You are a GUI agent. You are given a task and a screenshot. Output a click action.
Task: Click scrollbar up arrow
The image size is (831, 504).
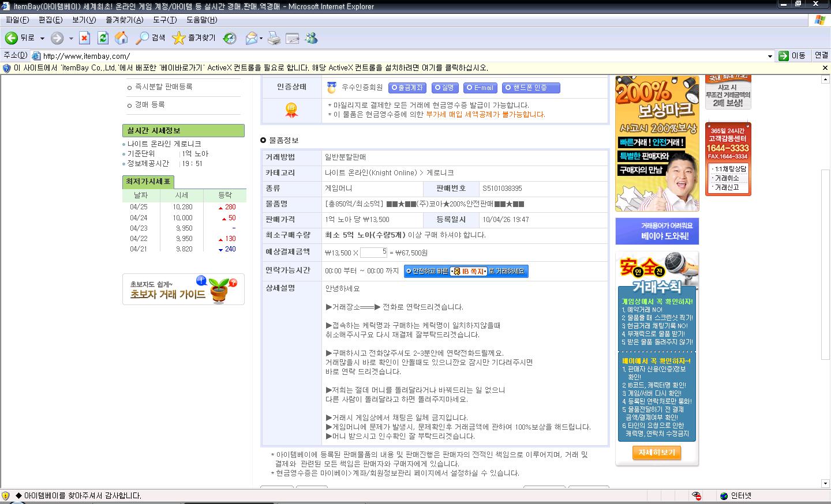coord(825,80)
